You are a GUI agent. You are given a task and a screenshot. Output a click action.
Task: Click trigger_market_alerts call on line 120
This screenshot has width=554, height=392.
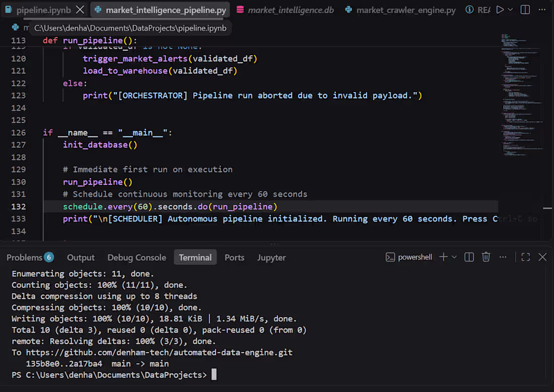[x=170, y=58]
